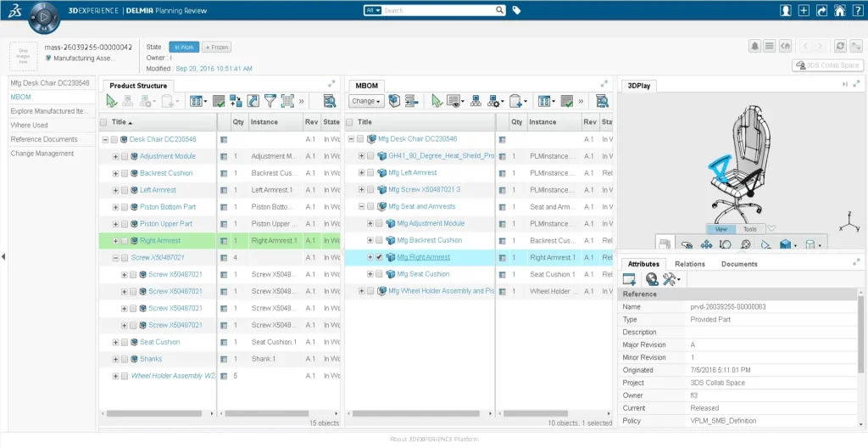The image size is (868, 448).
Task: Click the refresh icon in header
Action: coord(840,47)
